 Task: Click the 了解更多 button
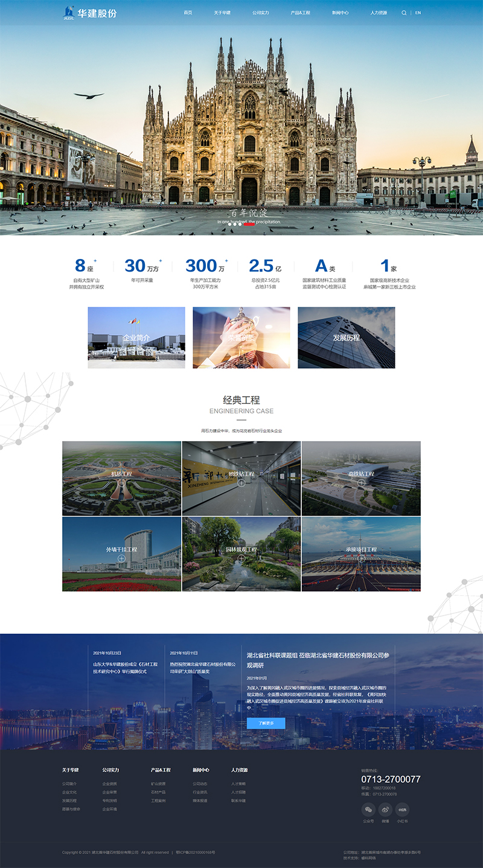(x=266, y=723)
